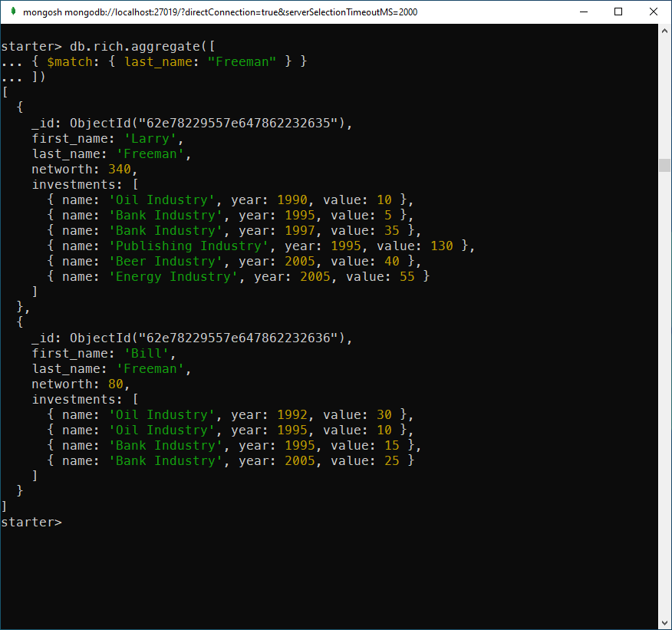Click 'Bank Industry' in the year 1997 row
Viewport: 672px width, 630px height.
point(166,230)
